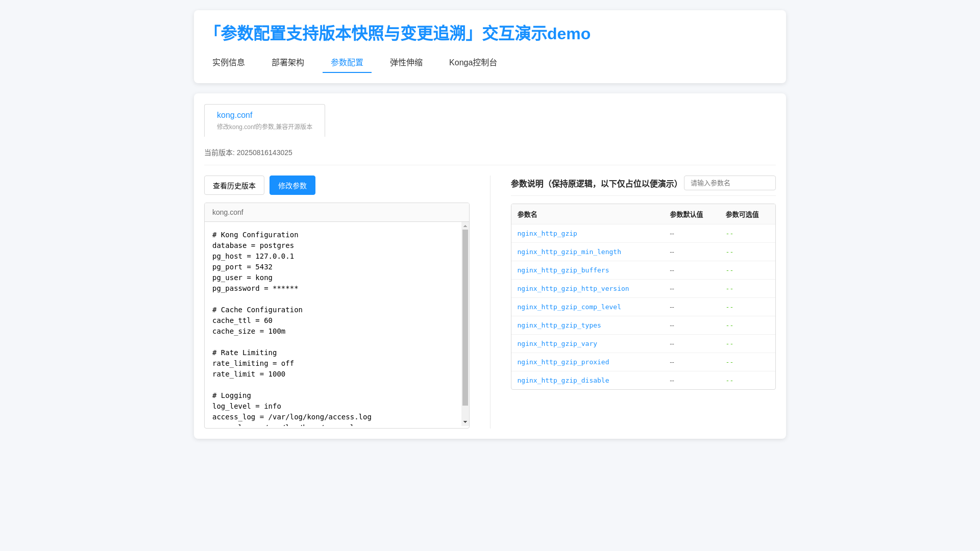Click the scrollbar down arrow in config editor
Image resolution: width=980 pixels, height=551 pixels.
point(465,422)
